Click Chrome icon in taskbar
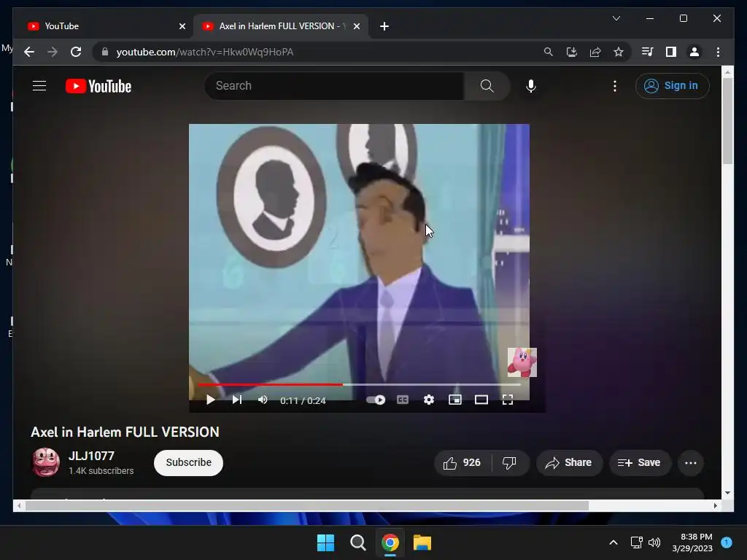Screen dimensions: 747x560 point(390,542)
